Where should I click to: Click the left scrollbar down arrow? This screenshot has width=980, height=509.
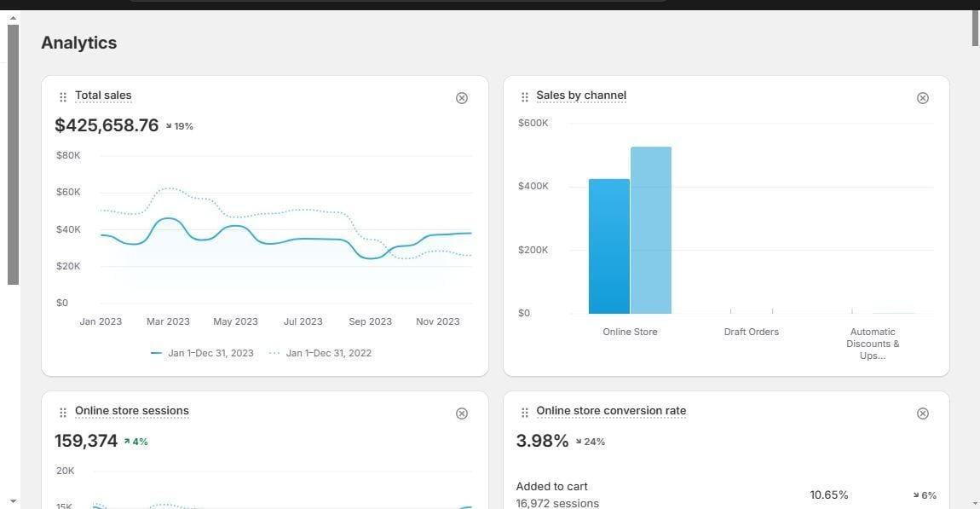[13, 501]
